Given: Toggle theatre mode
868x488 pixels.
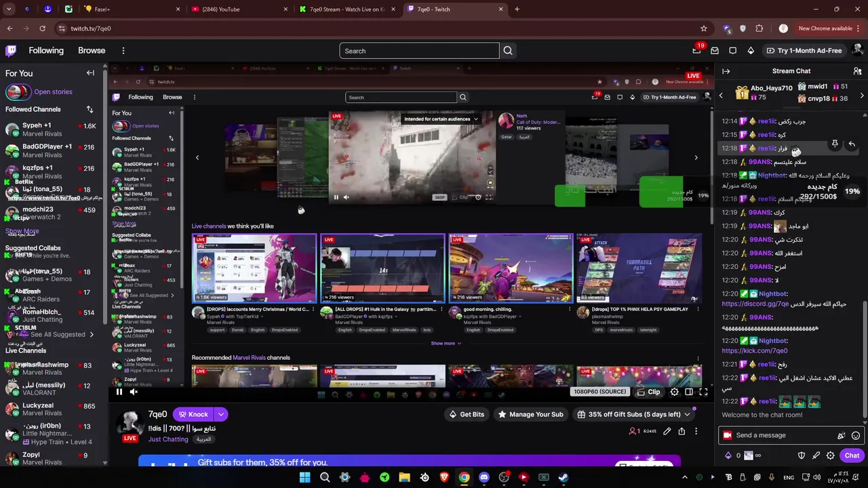Looking at the screenshot, I should pos(689,392).
